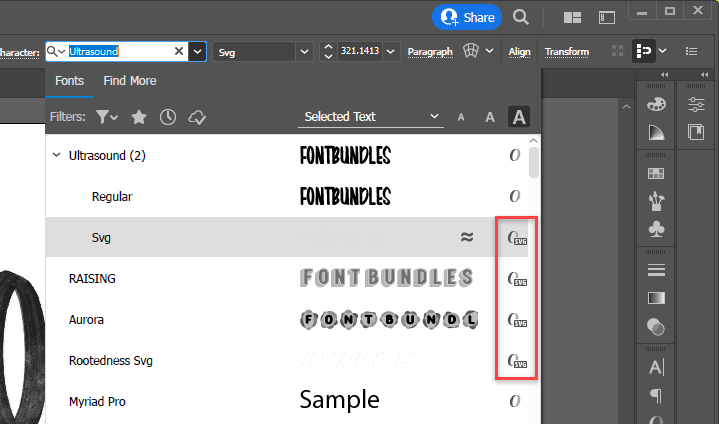Collapse the Ultrasound (2) font family
The height and width of the screenshot is (424, 719).
56,155
